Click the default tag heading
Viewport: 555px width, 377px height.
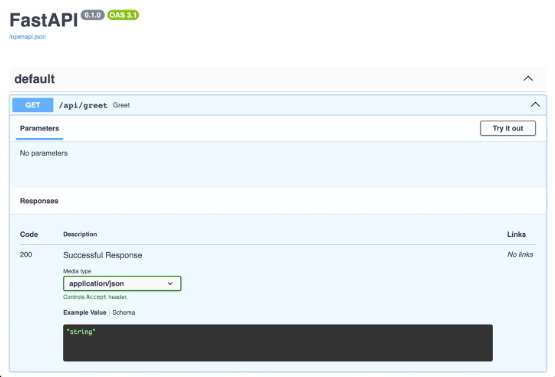[35, 79]
